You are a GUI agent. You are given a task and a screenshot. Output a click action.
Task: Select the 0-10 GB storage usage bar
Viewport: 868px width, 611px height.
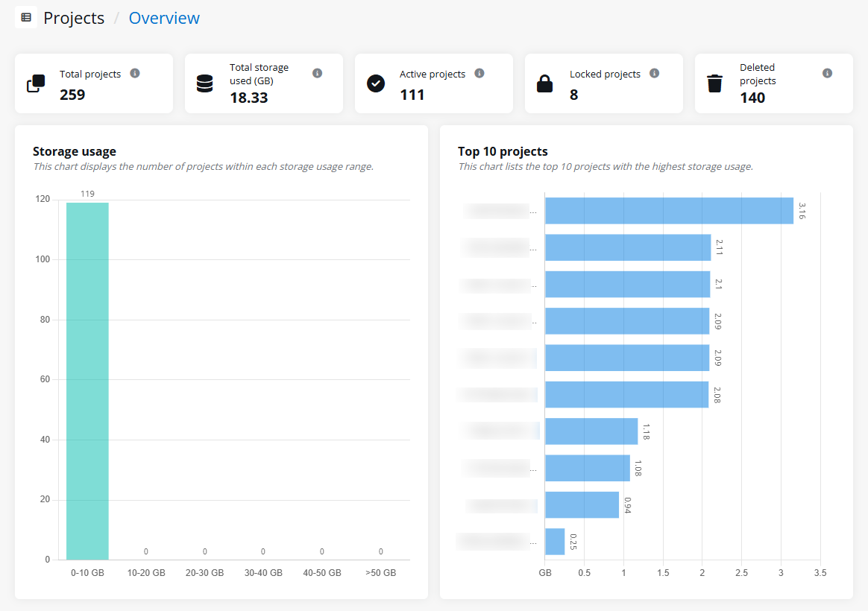(x=87, y=380)
